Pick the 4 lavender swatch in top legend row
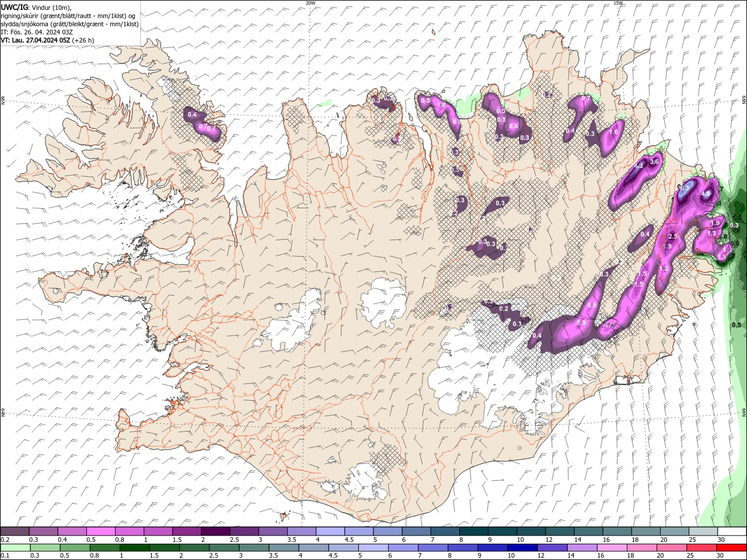The height and width of the screenshot is (560, 747). 330,531
